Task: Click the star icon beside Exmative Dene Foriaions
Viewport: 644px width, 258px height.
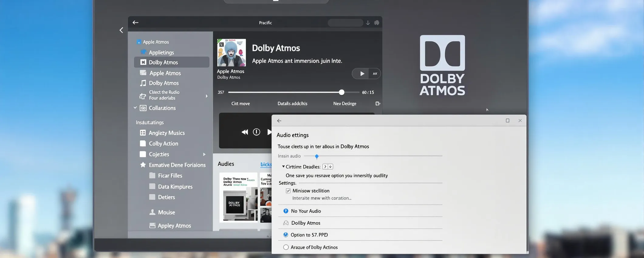Action: [143, 165]
